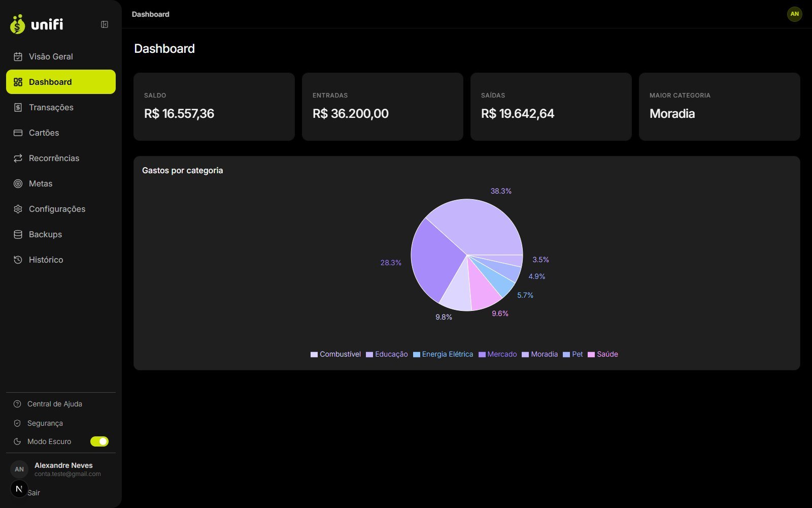Screen dimensions: 812x508
Task: Turn off the Modo Escuro switch
Action: [99, 441]
